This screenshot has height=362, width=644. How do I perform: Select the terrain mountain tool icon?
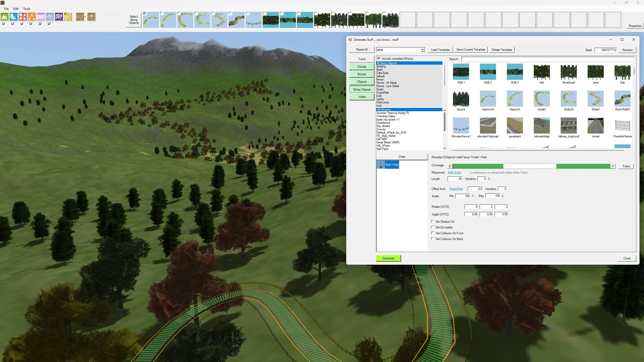[x=5, y=17]
